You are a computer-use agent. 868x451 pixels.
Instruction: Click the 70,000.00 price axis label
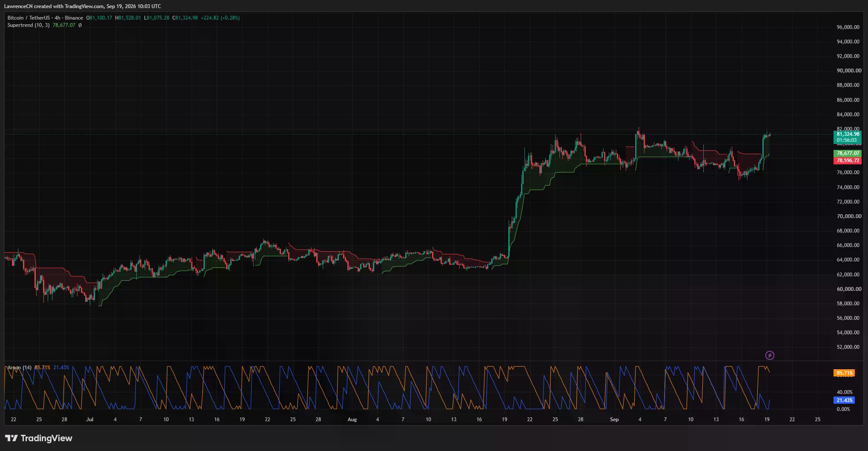(849, 216)
